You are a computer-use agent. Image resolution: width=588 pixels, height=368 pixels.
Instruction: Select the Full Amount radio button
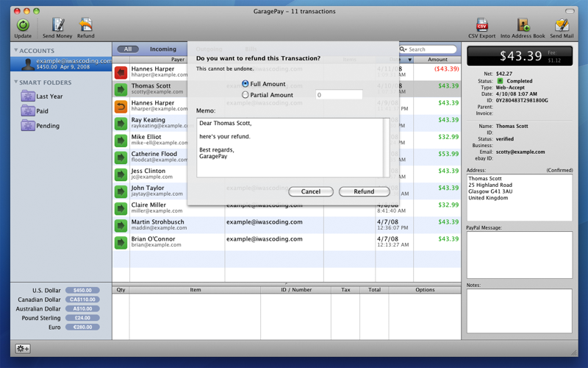[245, 84]
